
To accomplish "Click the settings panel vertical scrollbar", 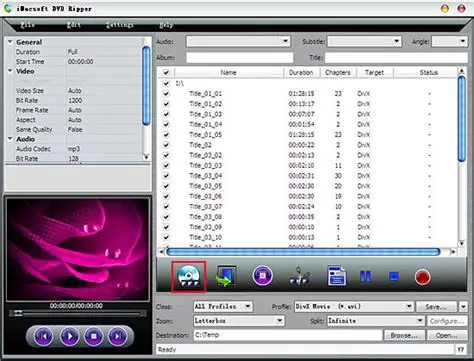I will click(x=146, y=86).
